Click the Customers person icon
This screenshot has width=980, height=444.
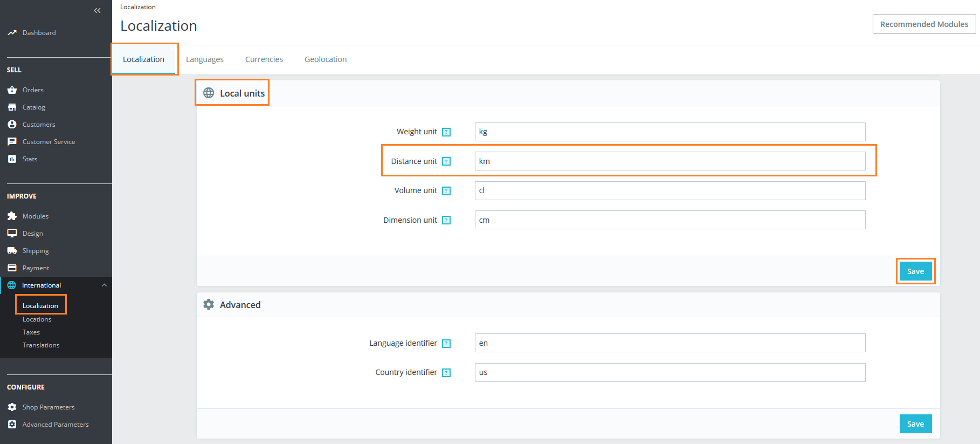click(x=12, y=125)
